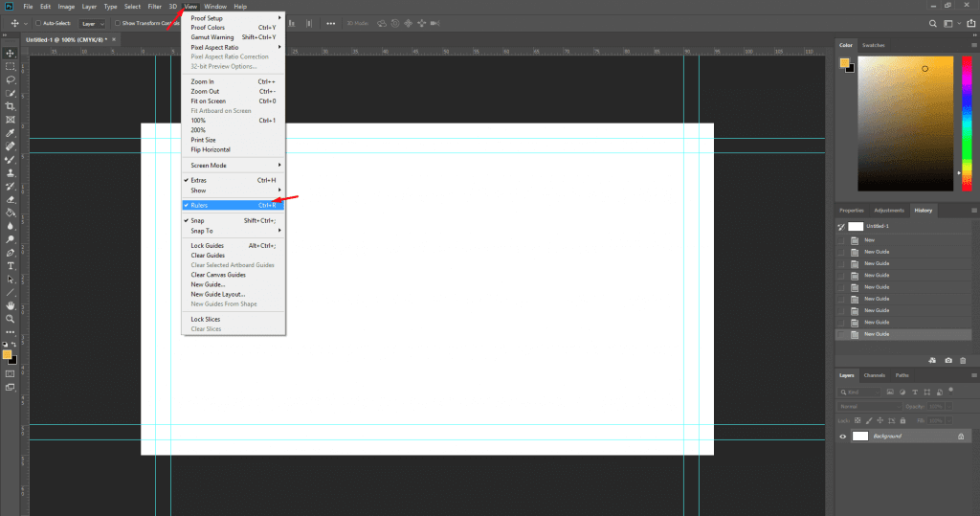
Task: Hide the Background layer with eye icon
Action: (843, 437)
